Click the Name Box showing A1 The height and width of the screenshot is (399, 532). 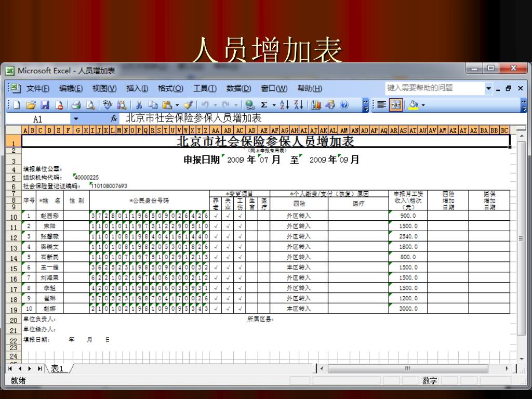[38, 119]
